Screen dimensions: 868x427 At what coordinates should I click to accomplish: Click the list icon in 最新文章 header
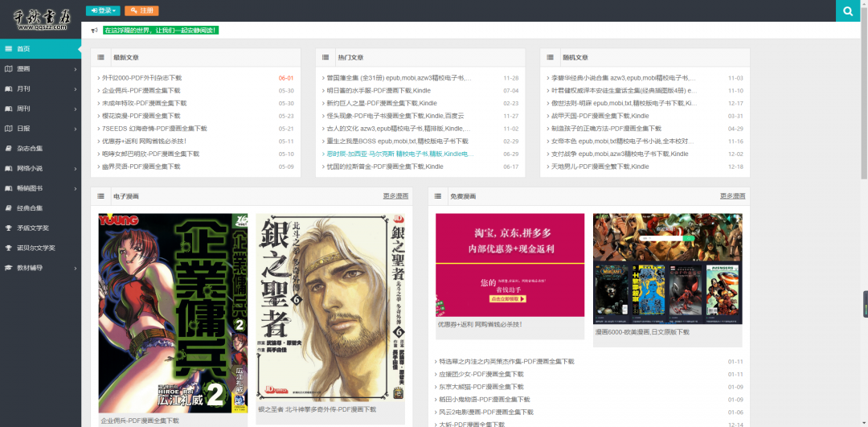[100, 57]
